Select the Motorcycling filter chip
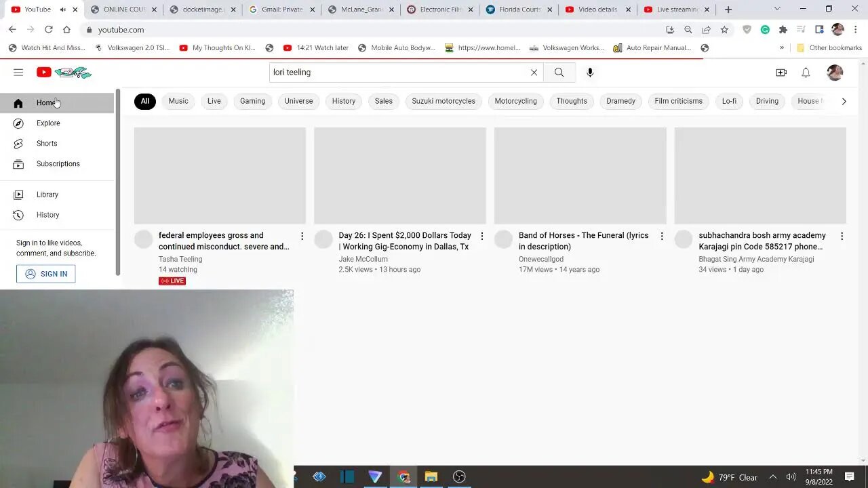Screen dimensions: 868x488 coord(515,101)
